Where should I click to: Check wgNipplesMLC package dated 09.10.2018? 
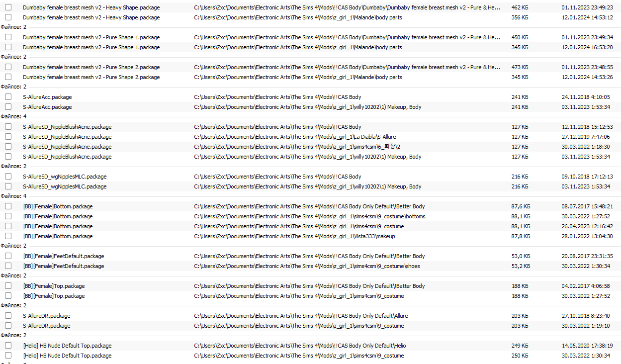[8, 177]
